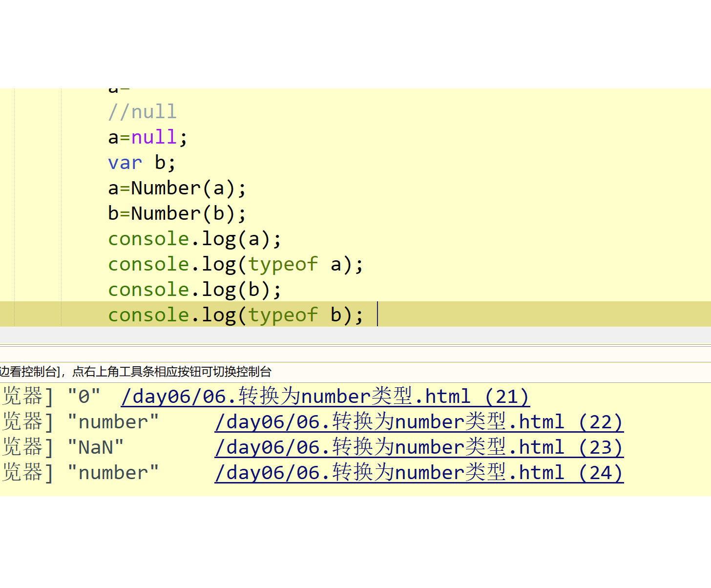Click the "NaN" console output value
The height and width of the screenshot is (588, 711).
[96, 447]
